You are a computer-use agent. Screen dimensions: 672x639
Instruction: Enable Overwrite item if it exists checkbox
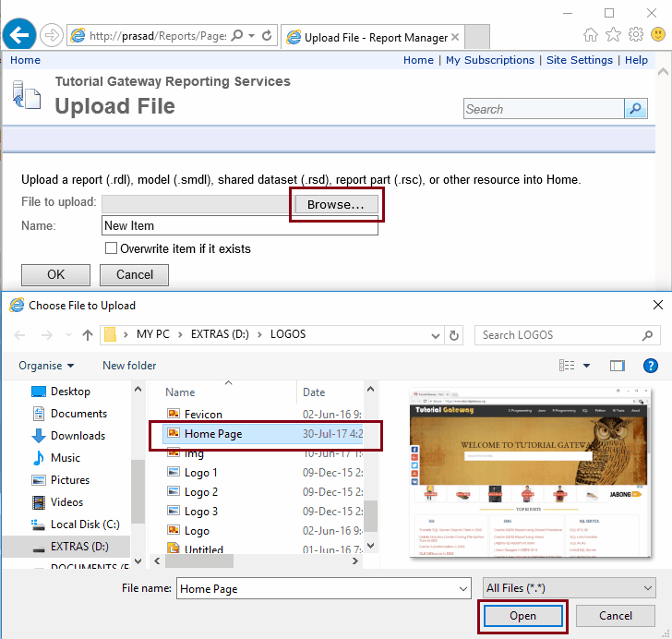pyautogui.click(x=111, y=248)
